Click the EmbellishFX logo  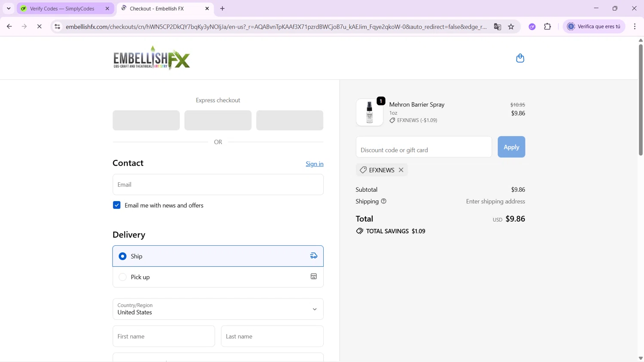coord(152,58)
